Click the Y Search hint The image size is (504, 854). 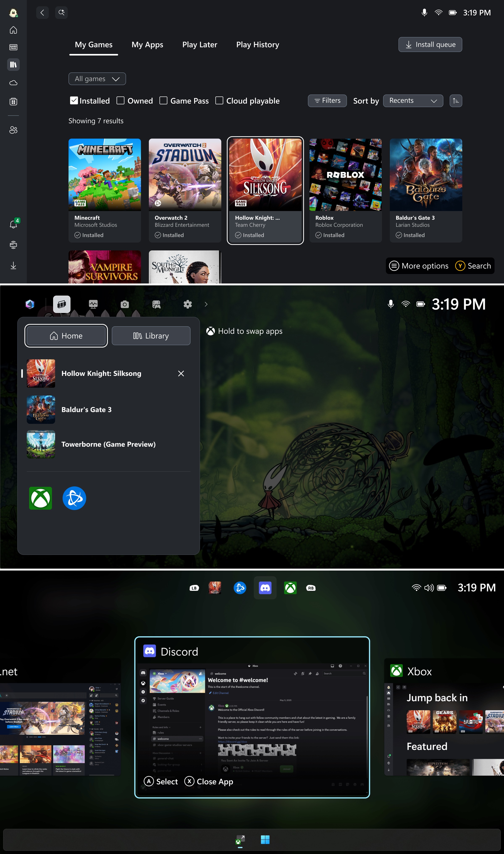click(473, 266)
